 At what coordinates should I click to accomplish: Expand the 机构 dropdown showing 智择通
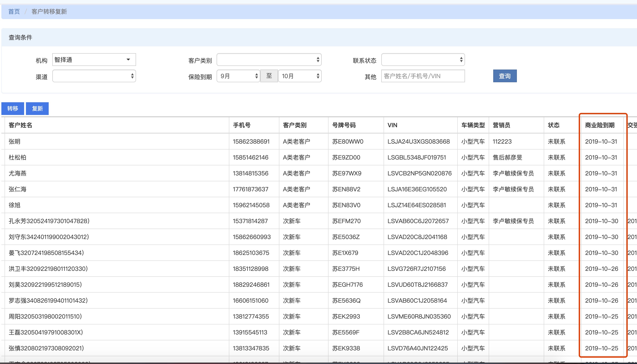94,60
